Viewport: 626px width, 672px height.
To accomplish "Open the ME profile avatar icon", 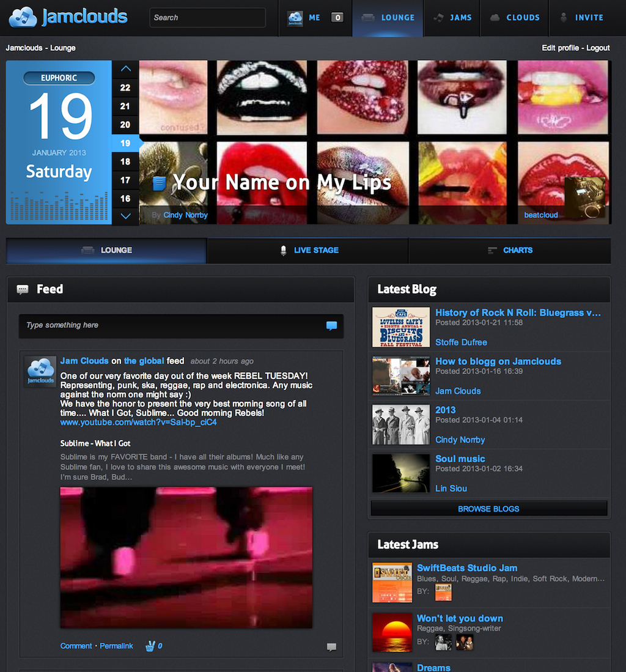I will 295,18.
